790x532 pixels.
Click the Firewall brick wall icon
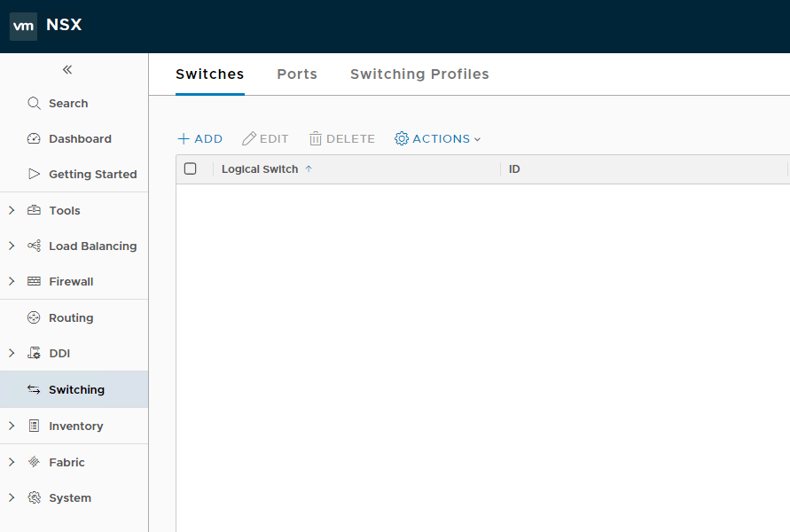pyautogui.click(x=34, y=281)
